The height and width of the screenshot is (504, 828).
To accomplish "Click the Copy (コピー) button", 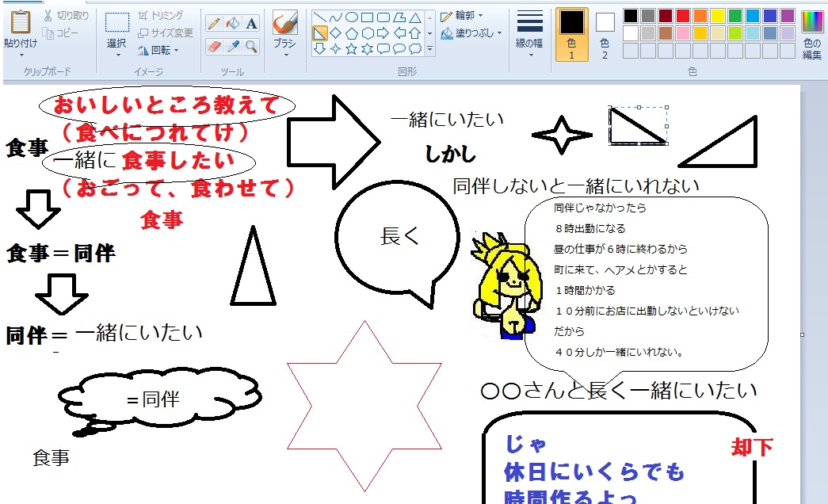I will pyautogui.click(x=61, y=32).
